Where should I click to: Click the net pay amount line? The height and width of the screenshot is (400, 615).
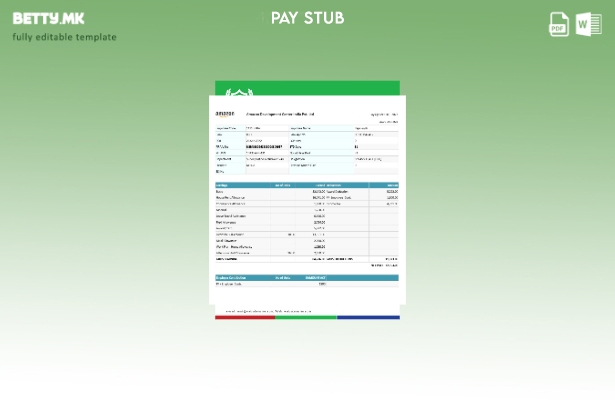[x=382, y=266]
